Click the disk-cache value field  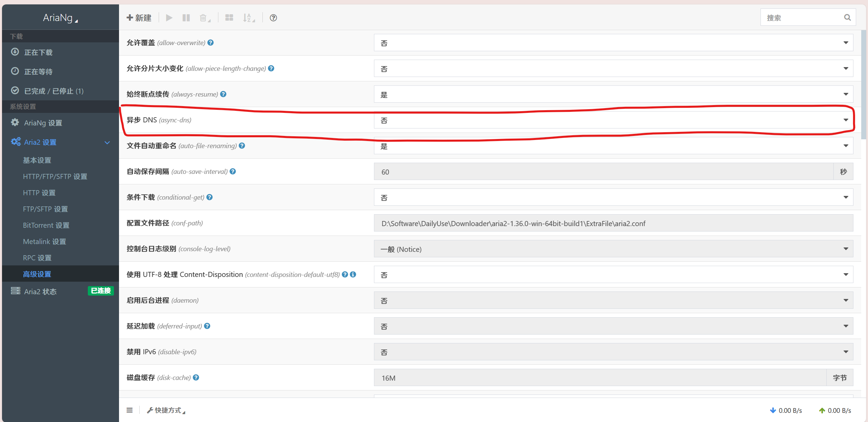point(600,378)
